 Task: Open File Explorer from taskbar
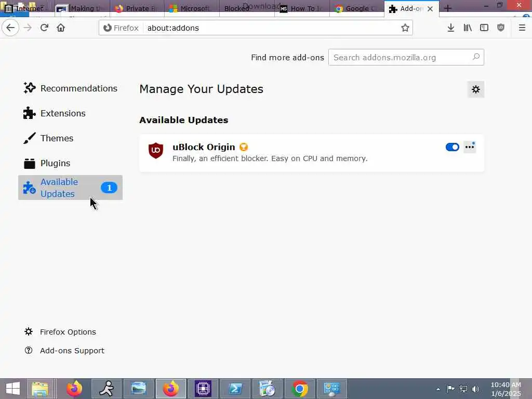click(40, 389)
